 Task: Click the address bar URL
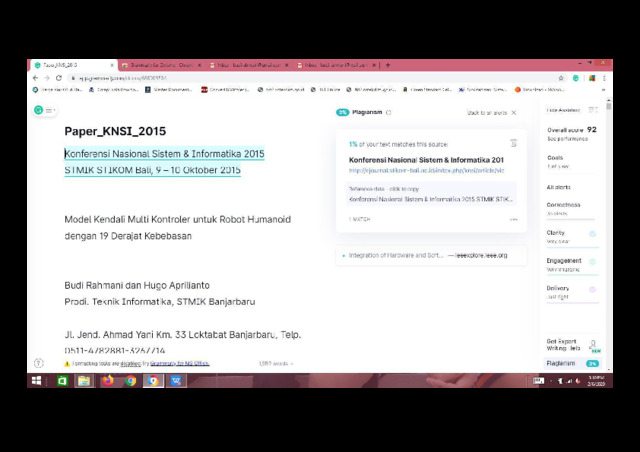tap(122, 78)
